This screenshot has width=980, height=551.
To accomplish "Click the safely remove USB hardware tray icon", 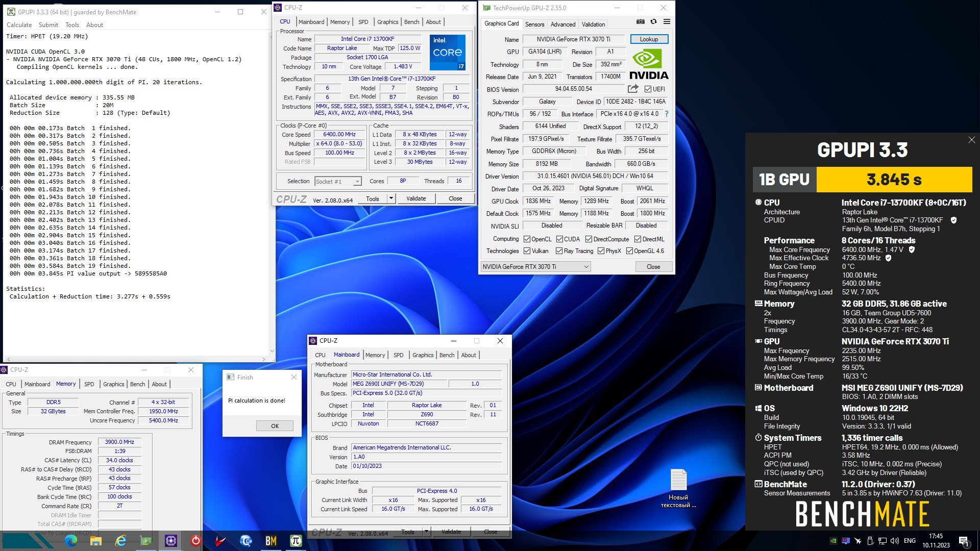I will tap(870, 541).
